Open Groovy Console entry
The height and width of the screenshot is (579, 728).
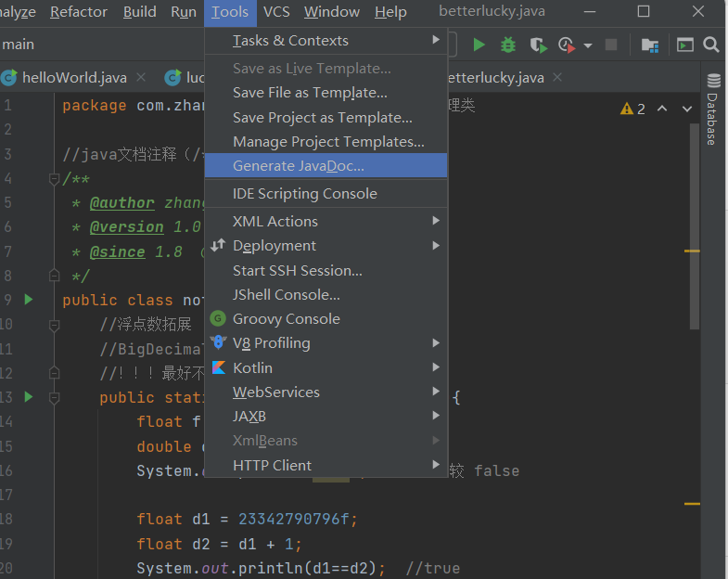click(x=326, y=319)
